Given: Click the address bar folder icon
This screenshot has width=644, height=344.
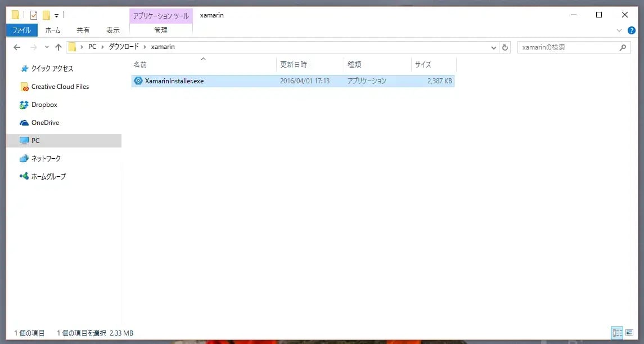Looking at the screenshot, I should [73, 47].
